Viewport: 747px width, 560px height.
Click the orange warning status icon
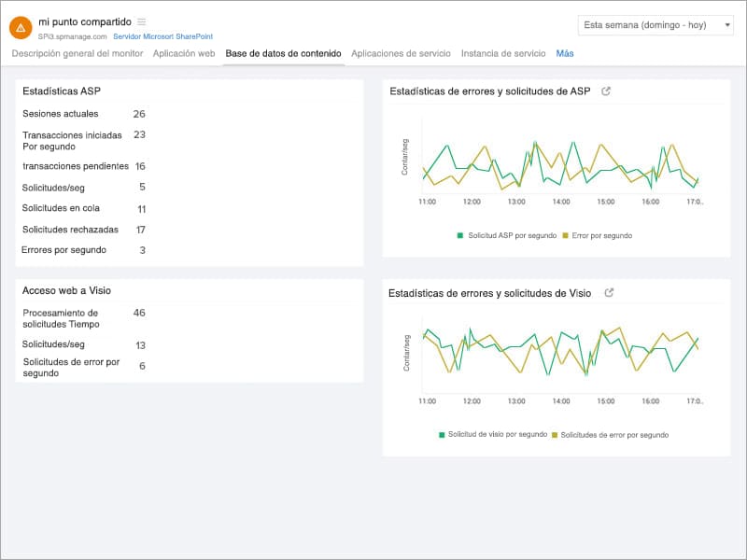pos(21,28)
